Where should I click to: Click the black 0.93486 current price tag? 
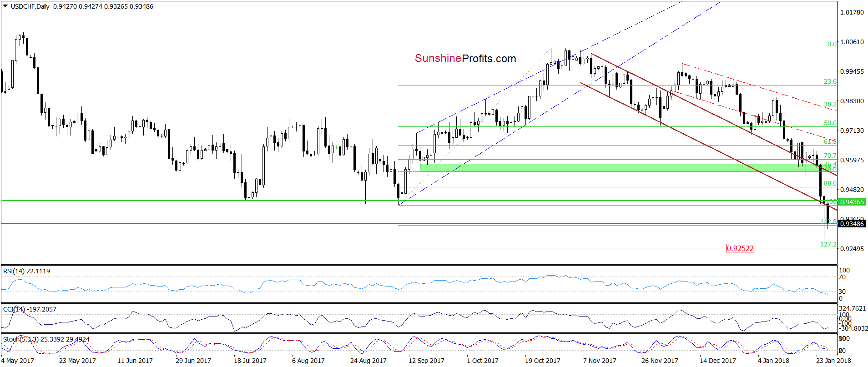click(x=852, y=223)
